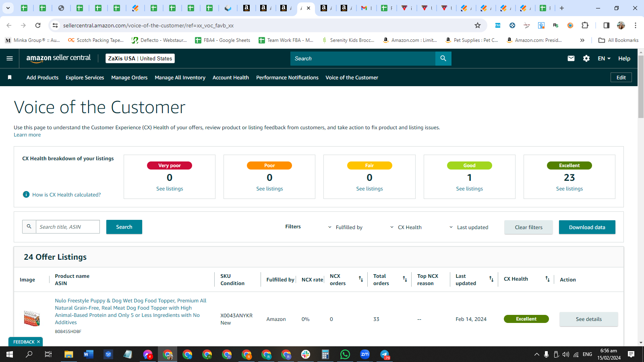
Task: Open the ZaXis USA account switcher
Action: point(140,58)
